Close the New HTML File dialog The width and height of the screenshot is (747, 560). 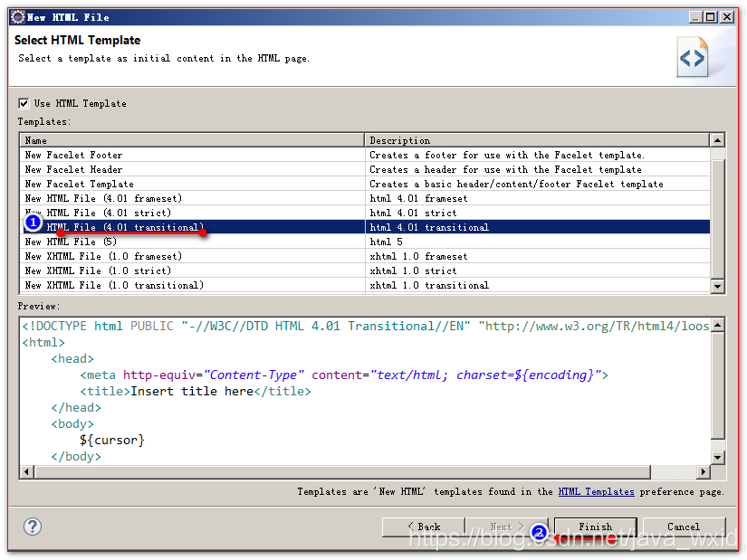pyautogui.click(x=727, y=17)
